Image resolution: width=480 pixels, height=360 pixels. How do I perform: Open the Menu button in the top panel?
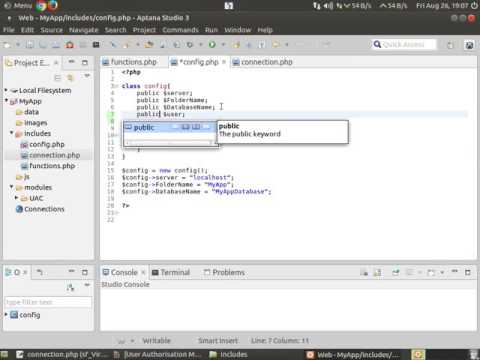18,6
